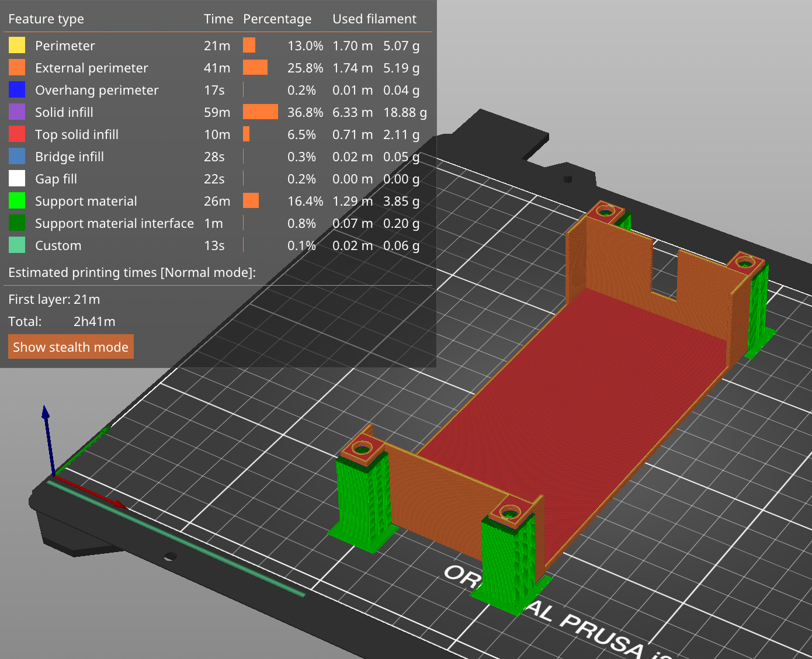The width and height of the screenshot is (812, 659).
Task: Click the orange External perimeter swatch
Action: (x=17, y=67)
